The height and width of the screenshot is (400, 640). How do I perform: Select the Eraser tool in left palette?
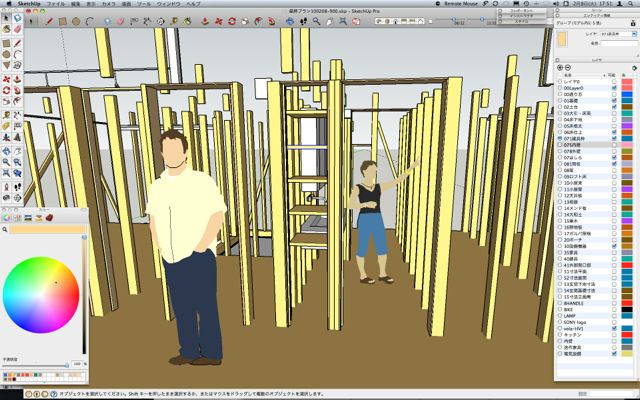click(17, 29)
